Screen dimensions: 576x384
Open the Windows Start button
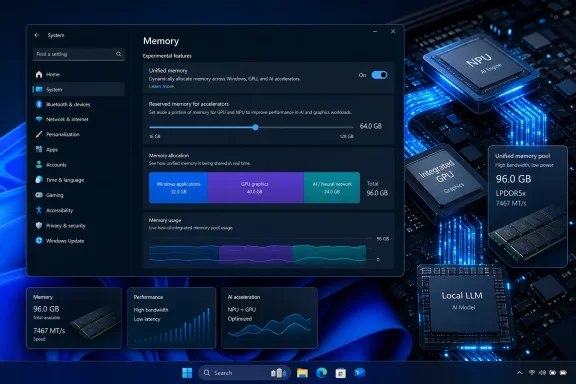click(x=187, y=373)
